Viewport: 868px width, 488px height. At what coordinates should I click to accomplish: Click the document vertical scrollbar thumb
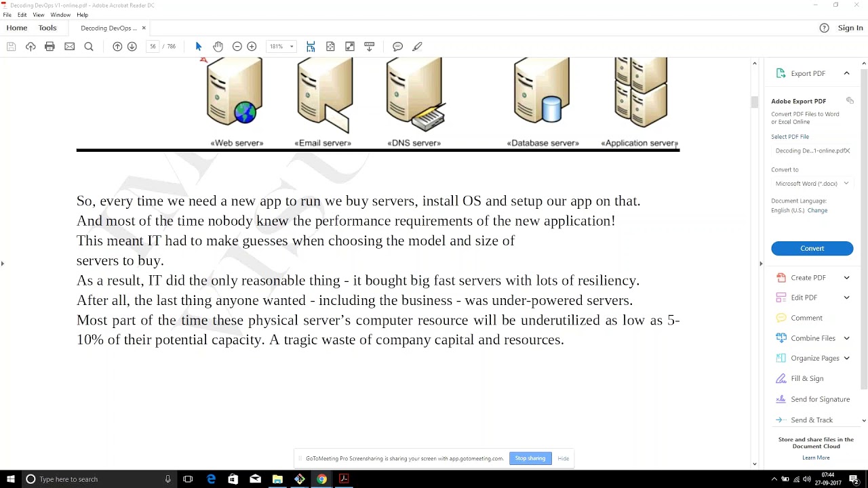coord(754,102)
